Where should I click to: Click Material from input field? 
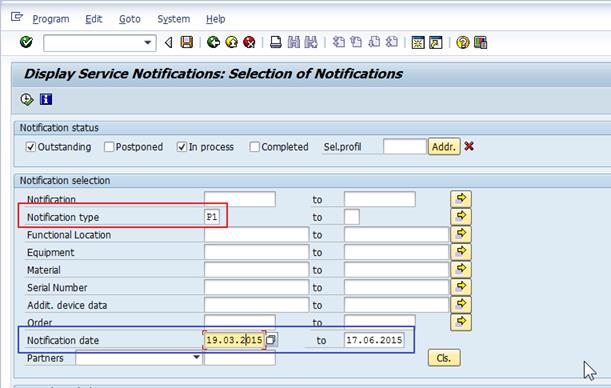point(256,270)
